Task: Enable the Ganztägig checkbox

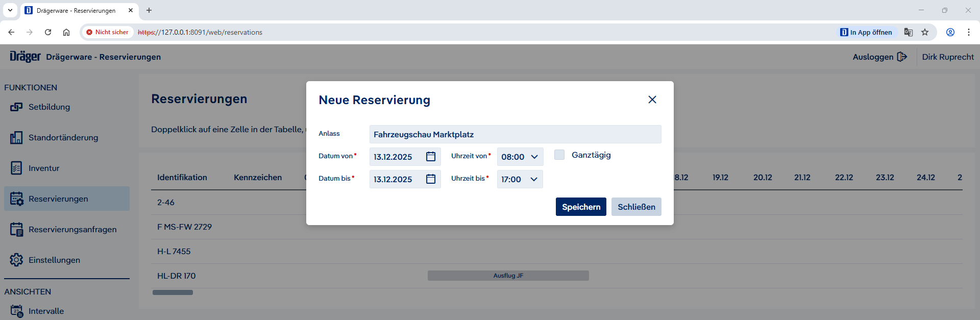Action: pos(559,155)
